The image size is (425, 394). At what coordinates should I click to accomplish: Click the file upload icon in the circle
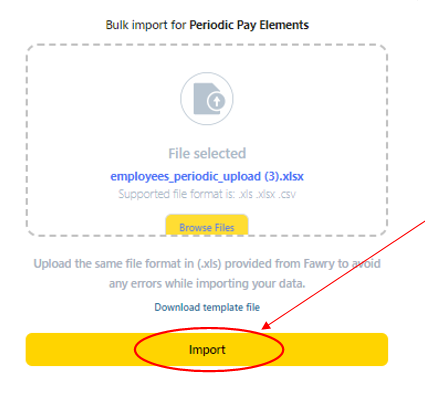(x=207, y=99)
